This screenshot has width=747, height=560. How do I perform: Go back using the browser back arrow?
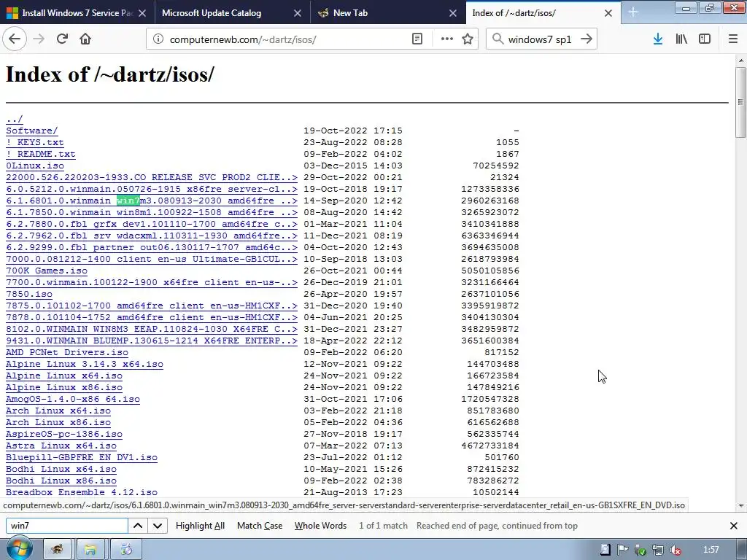15,39
